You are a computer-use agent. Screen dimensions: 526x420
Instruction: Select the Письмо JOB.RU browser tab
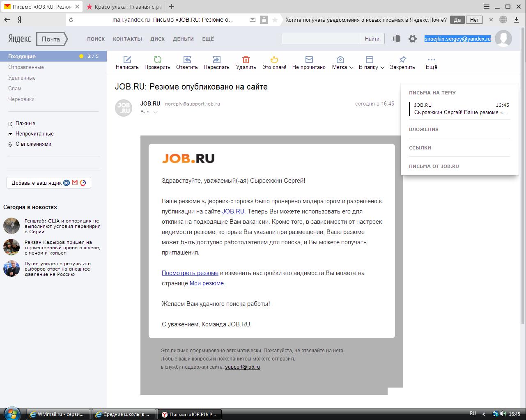coord(41,7)
